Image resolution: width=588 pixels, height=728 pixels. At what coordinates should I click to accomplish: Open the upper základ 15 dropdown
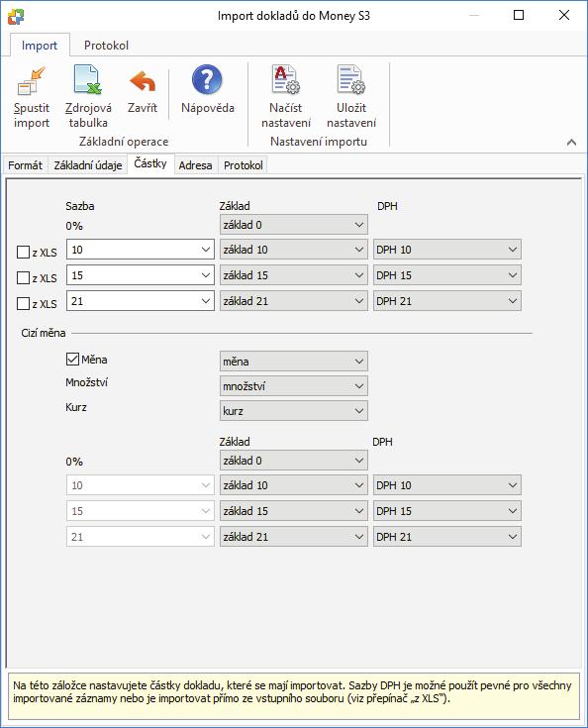pos(294,275)
